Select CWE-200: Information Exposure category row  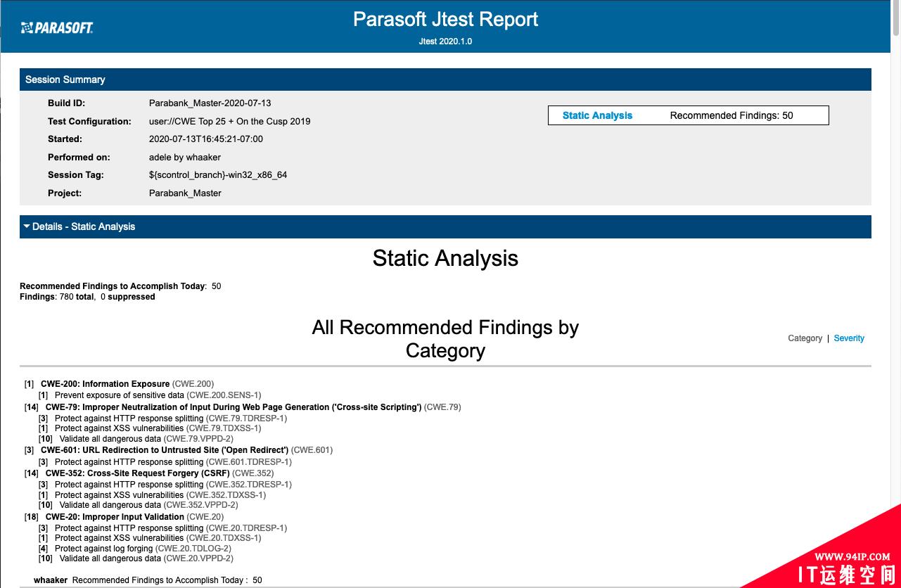[x=119, y=384]
